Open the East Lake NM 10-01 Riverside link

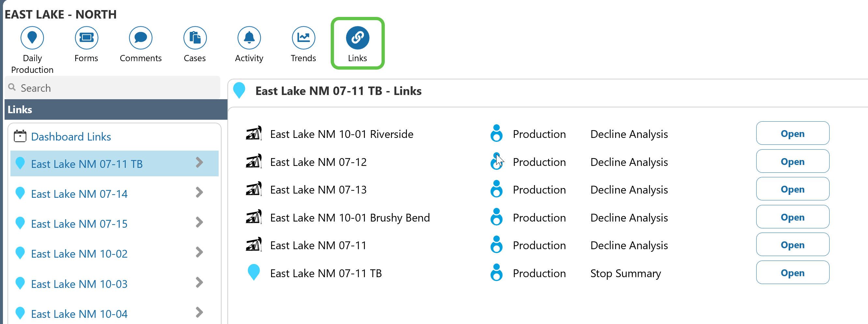pos(792,134)
